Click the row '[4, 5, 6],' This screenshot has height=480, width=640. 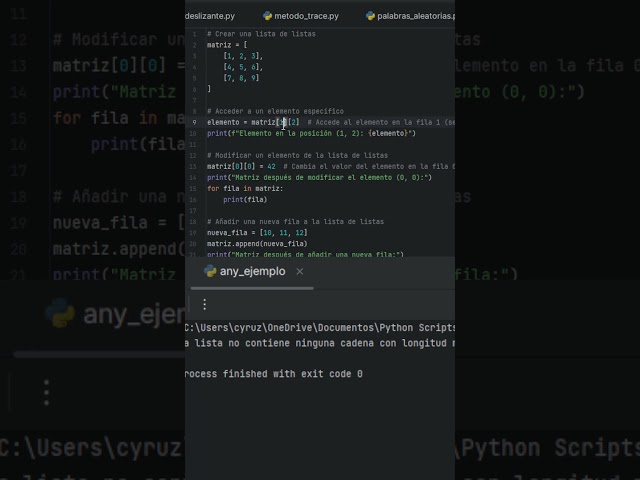tap(243, 67)
